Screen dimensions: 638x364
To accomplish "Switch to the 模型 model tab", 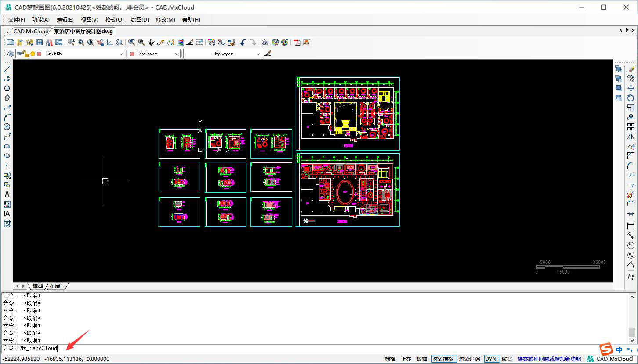I will click(38, 286).
